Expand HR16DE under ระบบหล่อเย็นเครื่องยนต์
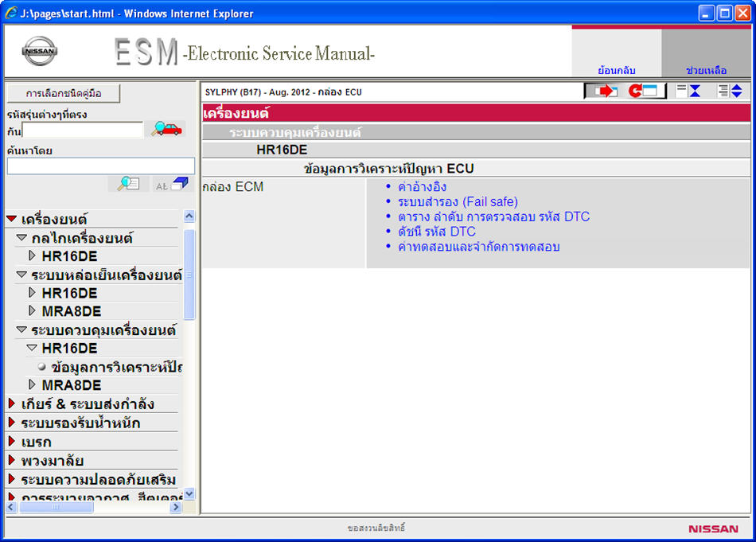The image size is (756, 542). pyautogui.click(x=33, y=293)
